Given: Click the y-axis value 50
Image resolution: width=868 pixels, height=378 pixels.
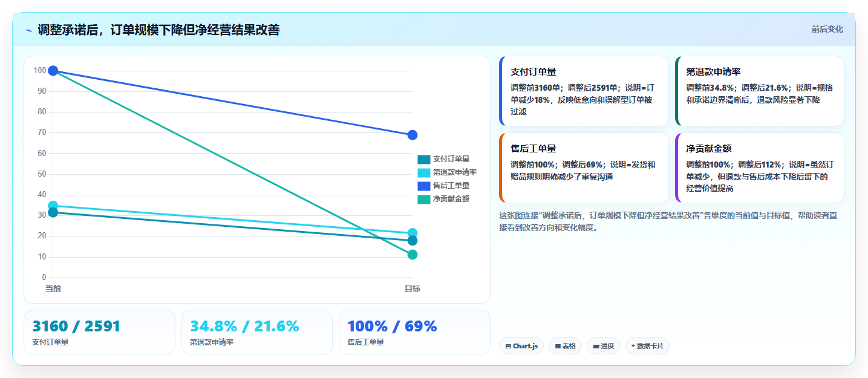Looking at the screenshot, I should (42, 174).
